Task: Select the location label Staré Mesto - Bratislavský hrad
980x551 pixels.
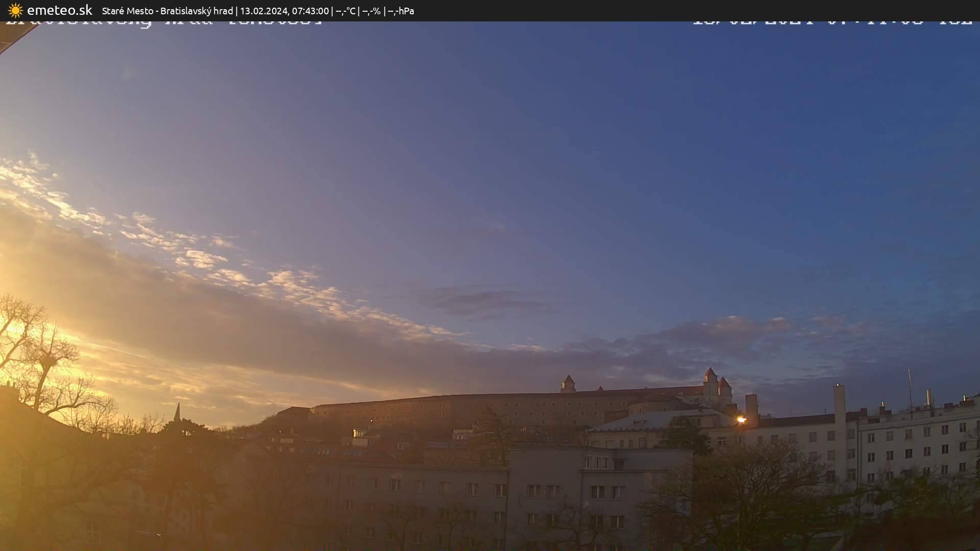Action: [x=167, y=11]
